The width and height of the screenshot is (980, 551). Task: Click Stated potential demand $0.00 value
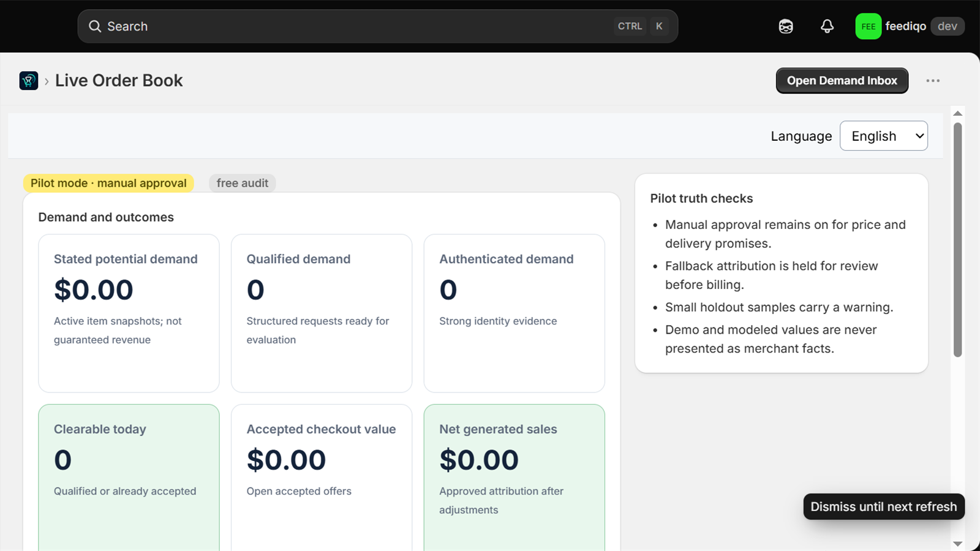(94, 290)
